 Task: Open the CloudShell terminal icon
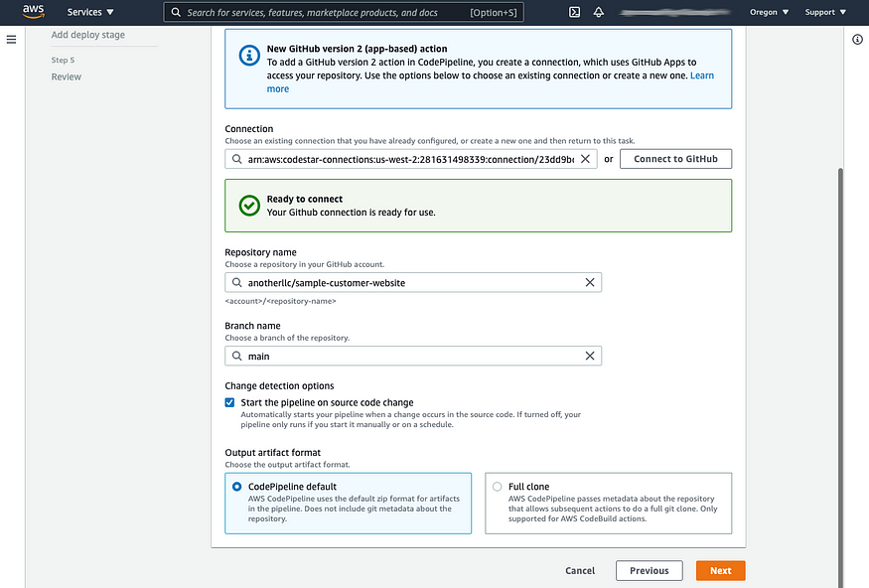click(x=575, y=12)
